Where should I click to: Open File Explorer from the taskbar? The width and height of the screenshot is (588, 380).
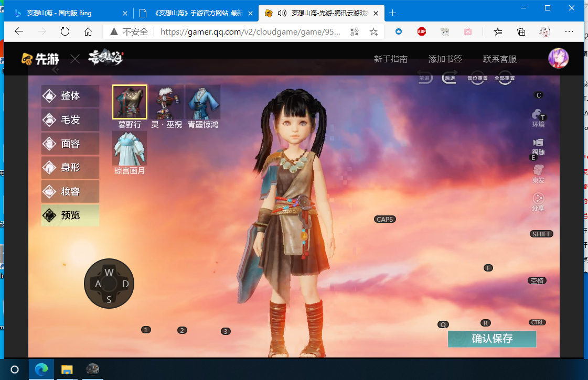click(67, 370)
